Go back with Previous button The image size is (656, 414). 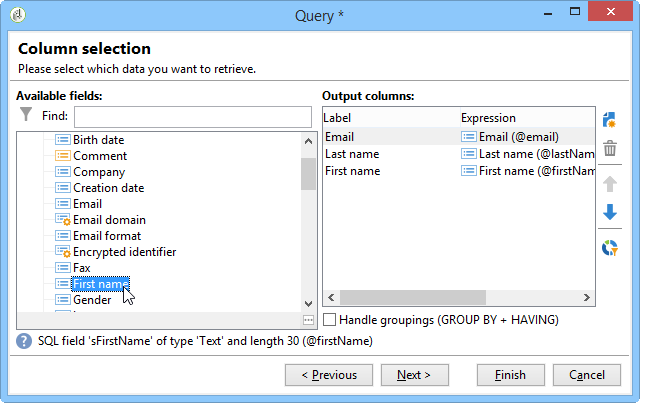[x=329, y=375]
